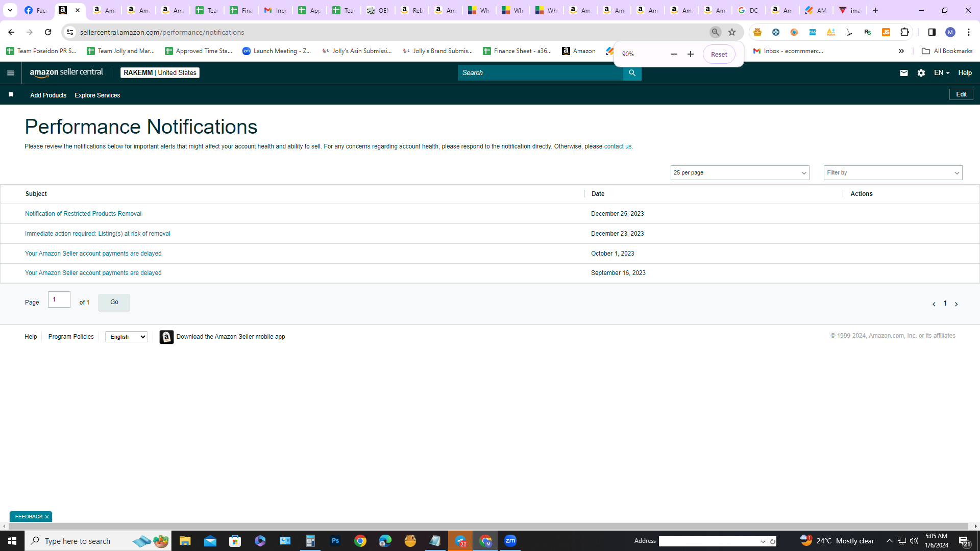Open Notification of Restricted Products Removal
Image resolution: width=980 pixels, height=551 pixels.
coord(83,214)
